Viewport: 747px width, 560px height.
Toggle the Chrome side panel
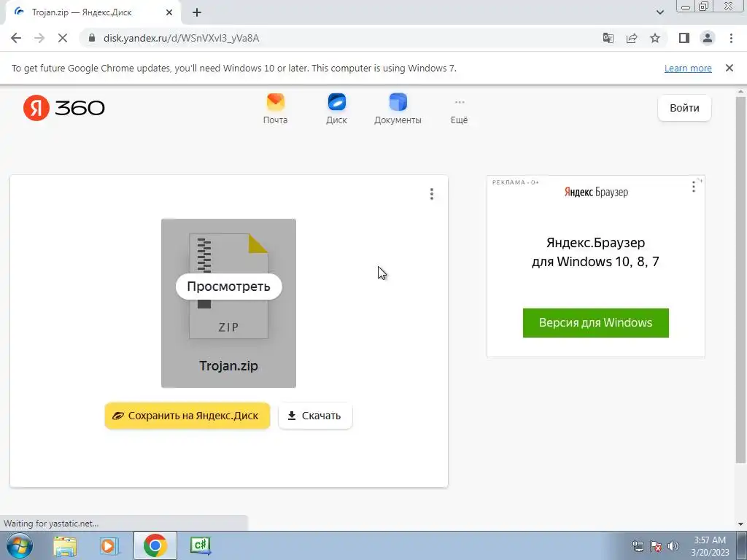(x=684, y=38)
